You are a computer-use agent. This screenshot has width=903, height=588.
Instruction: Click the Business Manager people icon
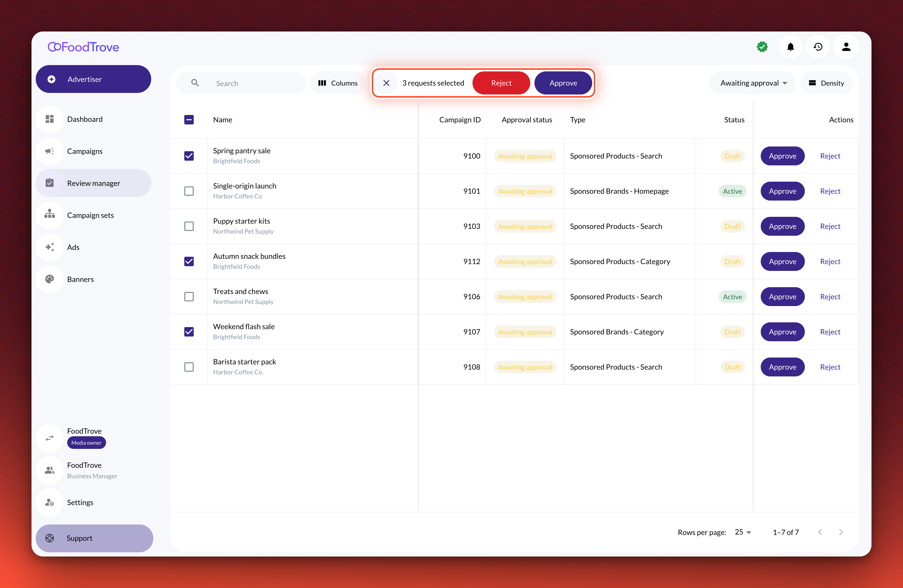(50, 470)
